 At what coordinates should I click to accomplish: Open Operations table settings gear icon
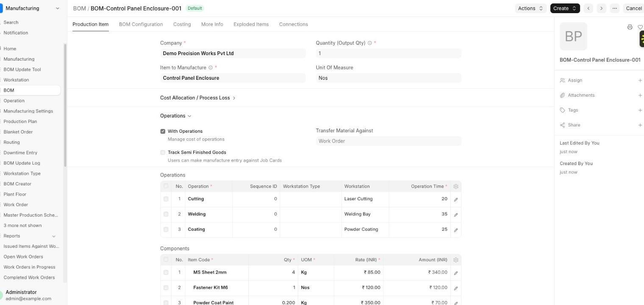[456, 186]
